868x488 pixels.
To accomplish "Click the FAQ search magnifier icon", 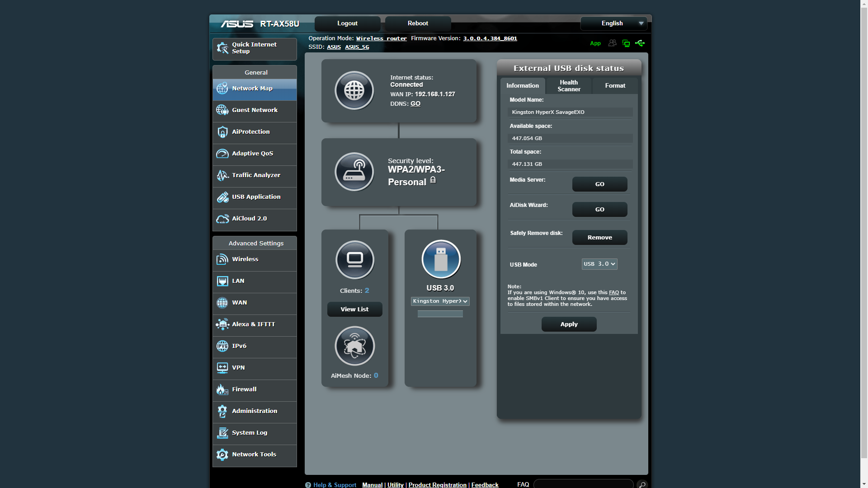I will coord(642,484).
